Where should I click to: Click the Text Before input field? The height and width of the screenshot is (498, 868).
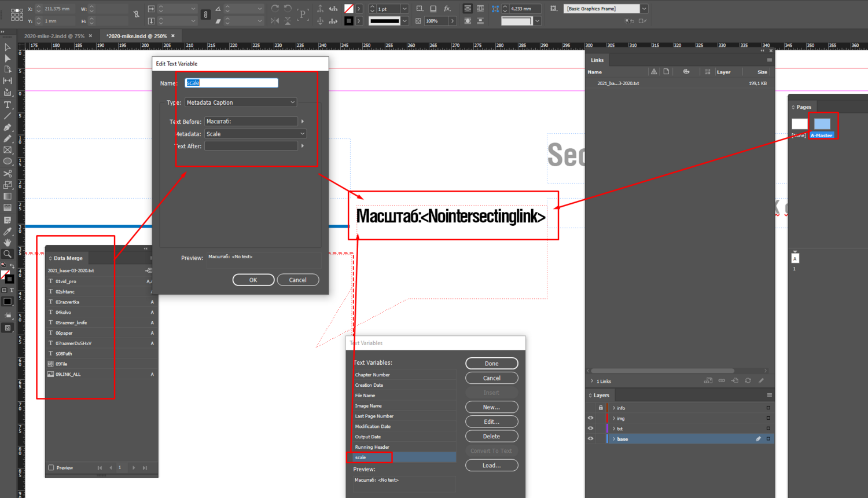[x=251, y=122]
